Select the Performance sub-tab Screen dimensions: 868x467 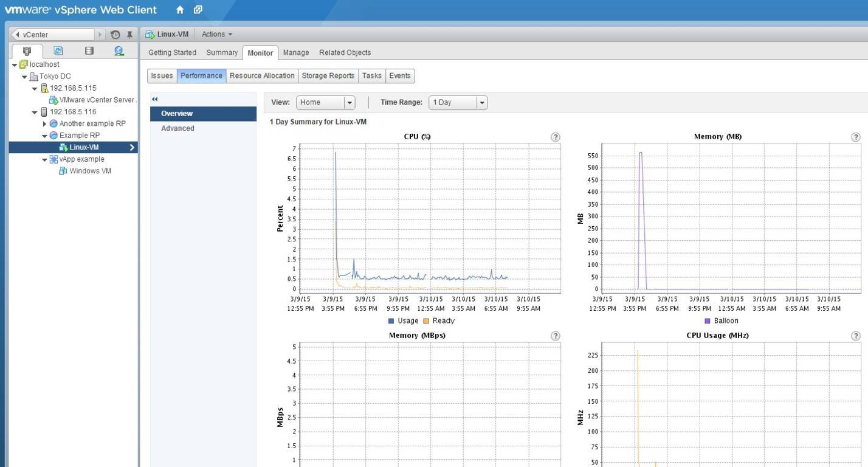201,76
